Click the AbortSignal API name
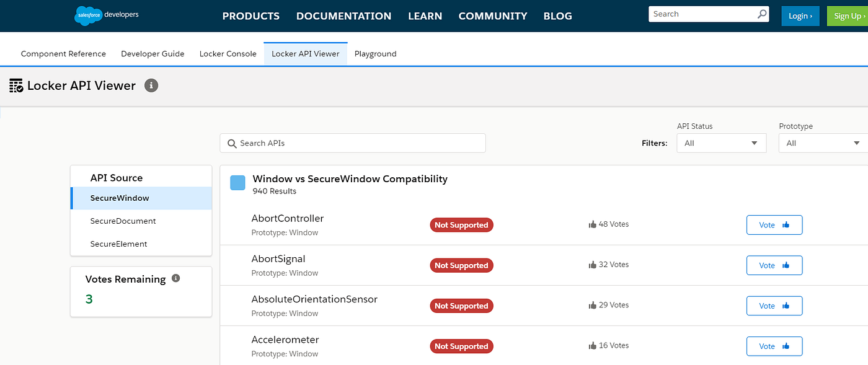Viewport: 868px width, 365px height. (x=278, y=259)
